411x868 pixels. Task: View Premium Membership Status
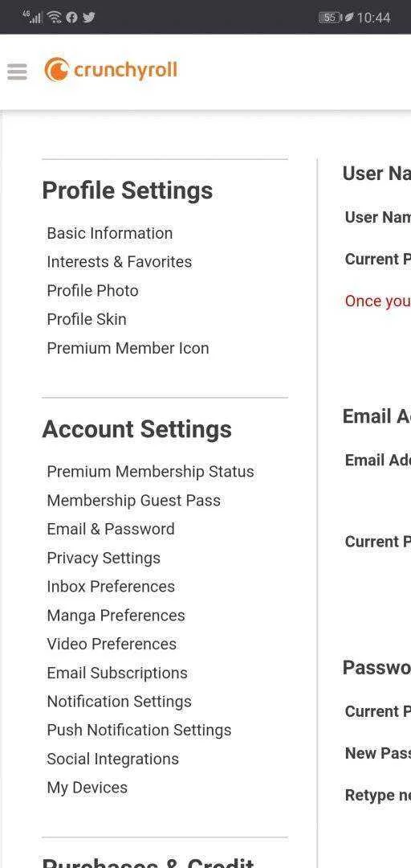[x=150, y=472]
